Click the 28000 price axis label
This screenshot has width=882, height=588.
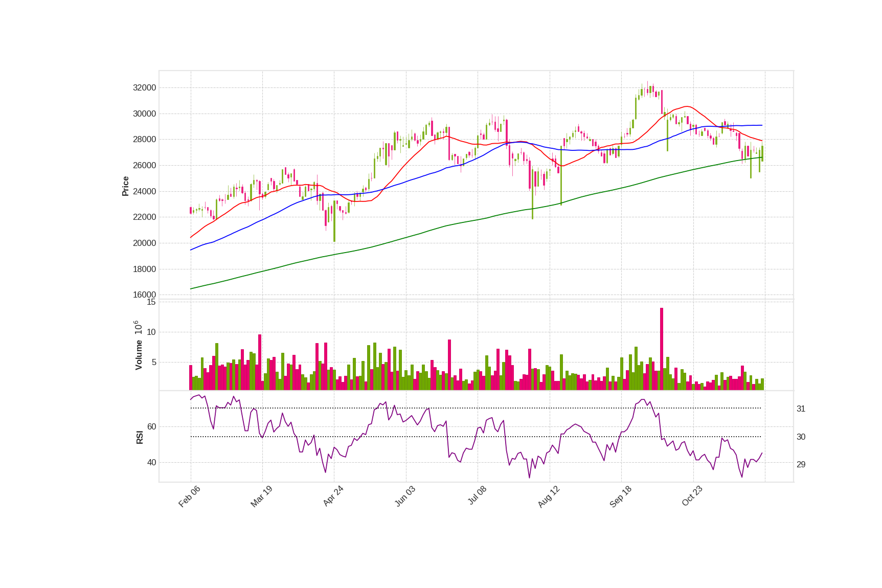click(x=144, y=140)
